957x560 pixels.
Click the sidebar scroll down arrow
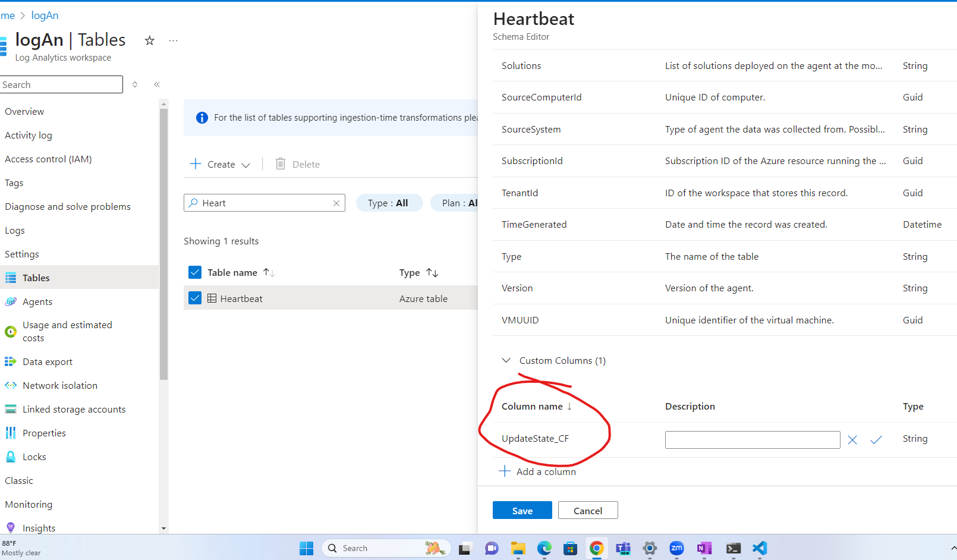click(x=164, y=528)
